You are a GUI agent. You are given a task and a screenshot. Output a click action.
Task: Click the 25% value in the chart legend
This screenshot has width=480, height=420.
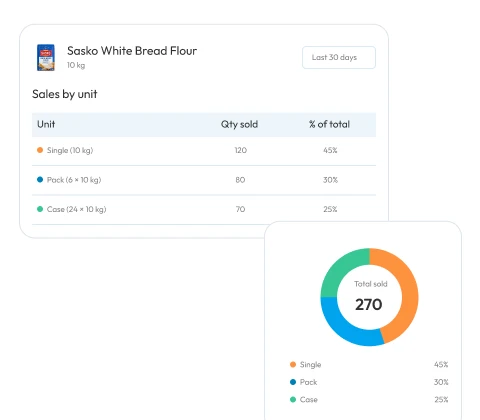tap(441, 400)
